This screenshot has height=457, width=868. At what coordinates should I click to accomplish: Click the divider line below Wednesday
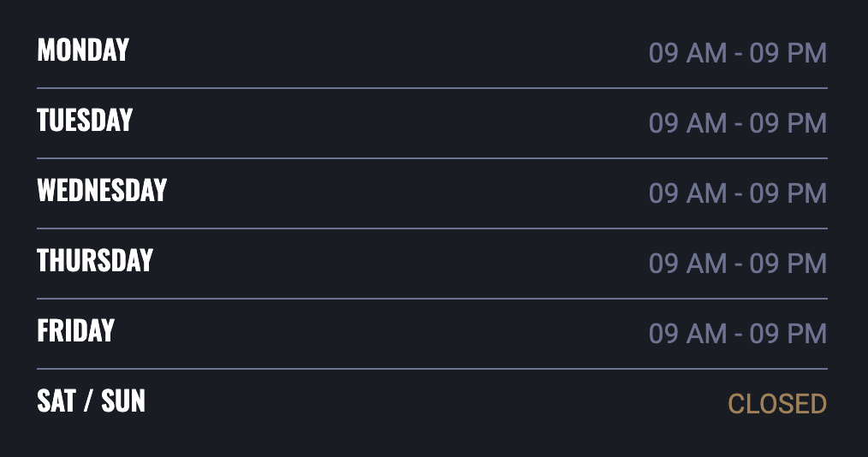(x=432, y=228)
